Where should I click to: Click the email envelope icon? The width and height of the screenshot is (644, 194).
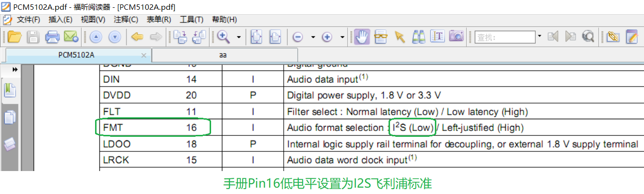[x=71, y=37]
